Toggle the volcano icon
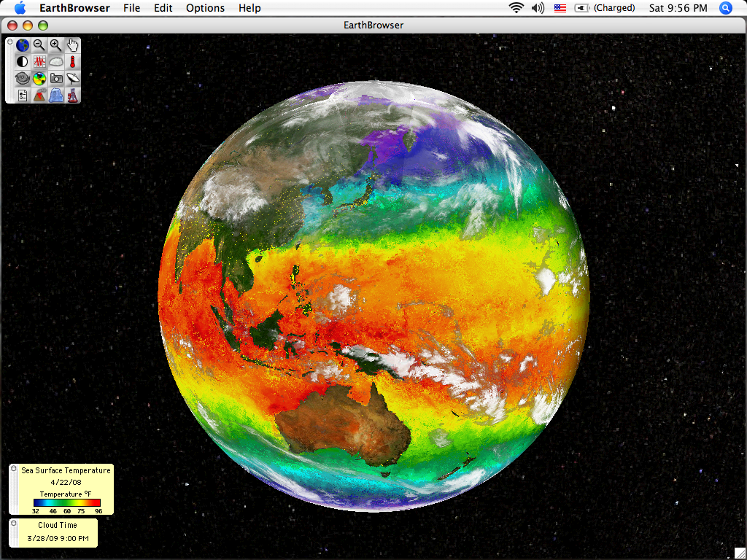Screen dimensions: 747x560 (x=39, y=96)
